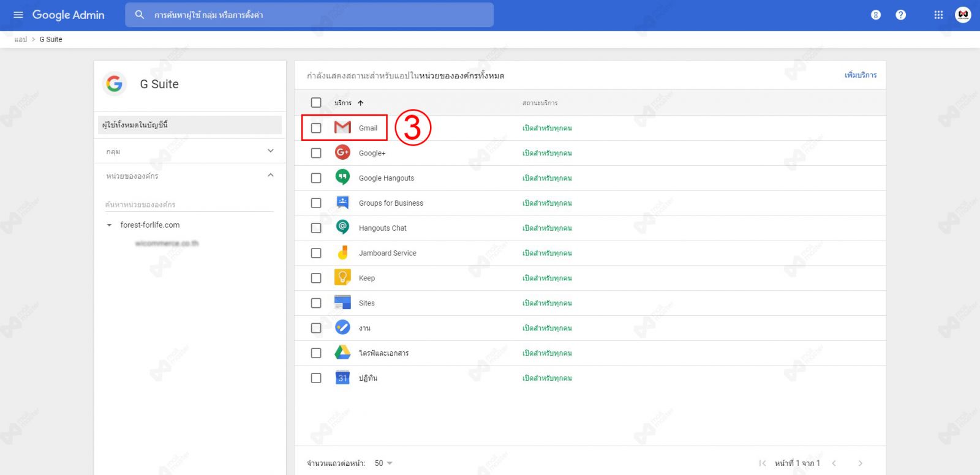Screen dimensions: 980x475
Task: Click the Google Hangouts icon
Action: tap(342, 177)
